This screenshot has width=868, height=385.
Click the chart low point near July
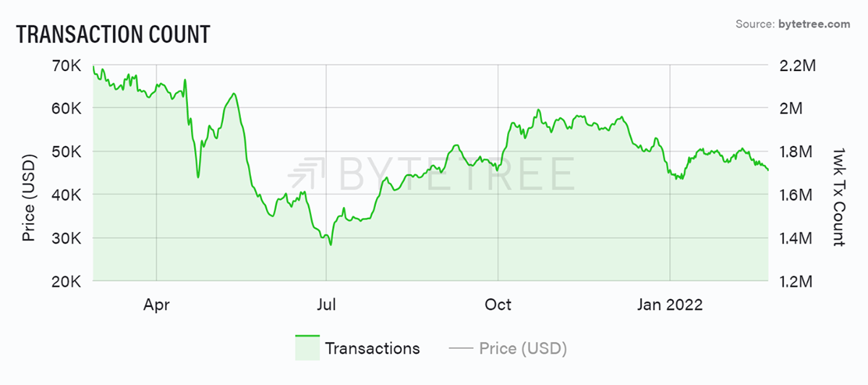pos(331,245)
